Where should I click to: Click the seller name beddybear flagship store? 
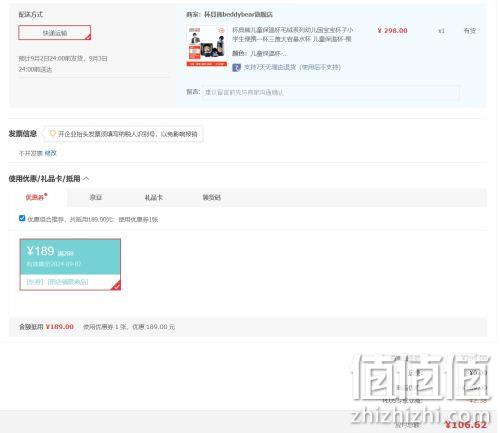238,14
